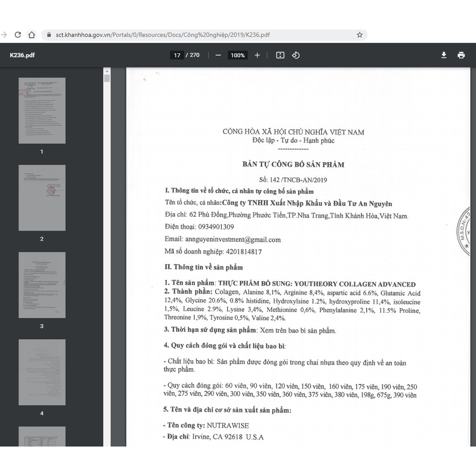Open page 1 thumbnail
Image resolution: width=476 pixels, height=476 pixels.
click(x=42, y=111)
